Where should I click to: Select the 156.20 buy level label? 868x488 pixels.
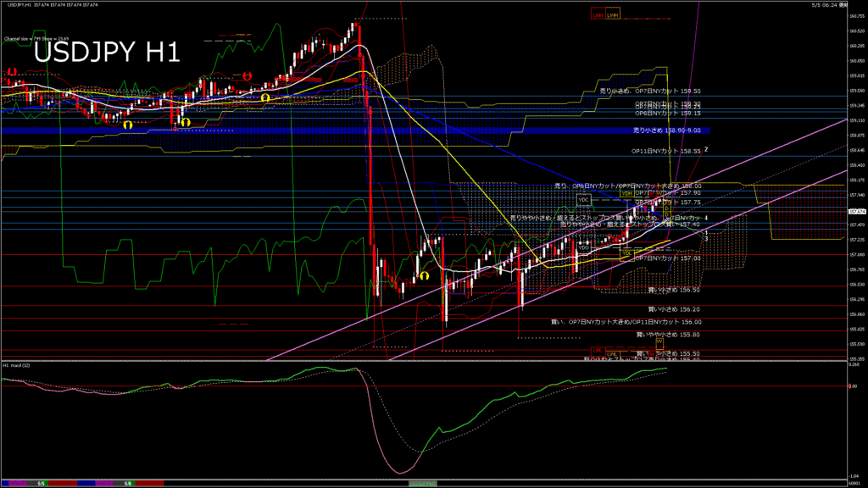pyautogui.click(x=674, y=310)
